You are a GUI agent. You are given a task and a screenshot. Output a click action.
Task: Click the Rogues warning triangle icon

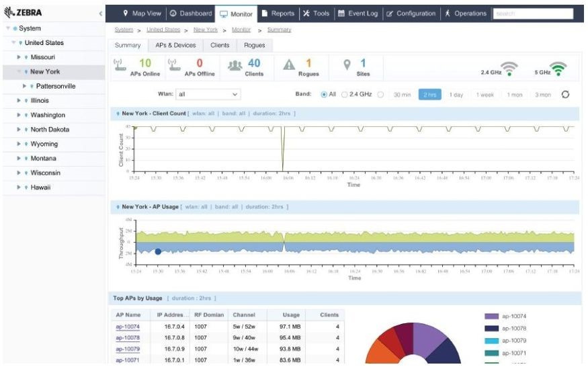point(289,65)
